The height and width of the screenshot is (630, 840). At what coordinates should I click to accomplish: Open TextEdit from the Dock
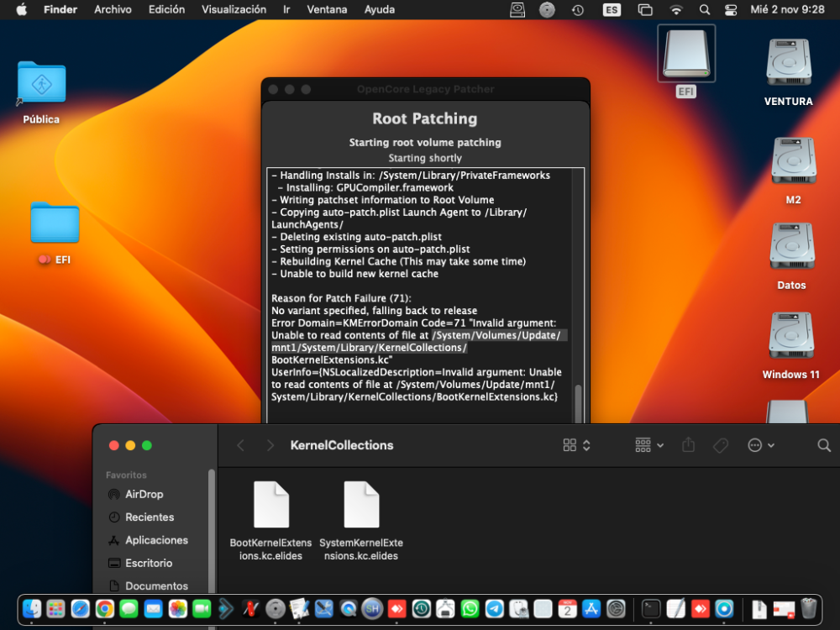click(x=675, y=608)
